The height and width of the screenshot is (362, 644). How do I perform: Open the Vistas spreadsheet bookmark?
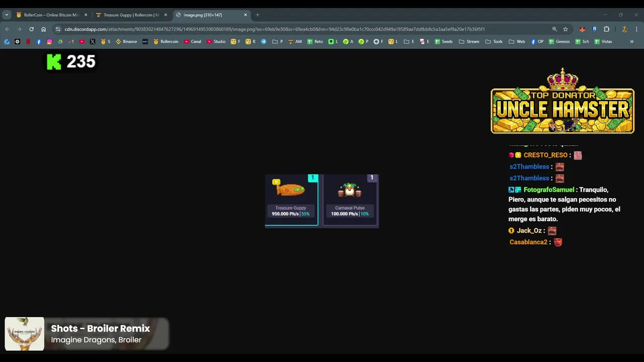point(603,42)
